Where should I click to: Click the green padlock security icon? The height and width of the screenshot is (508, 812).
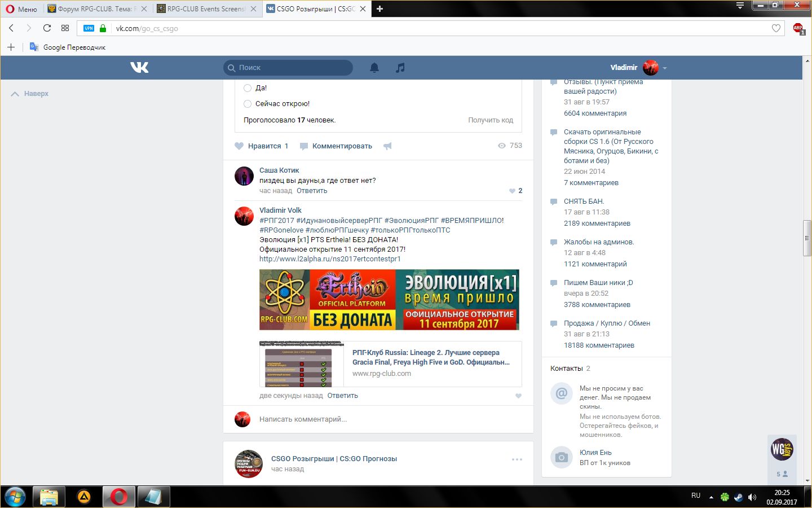(x=103, y=28)
